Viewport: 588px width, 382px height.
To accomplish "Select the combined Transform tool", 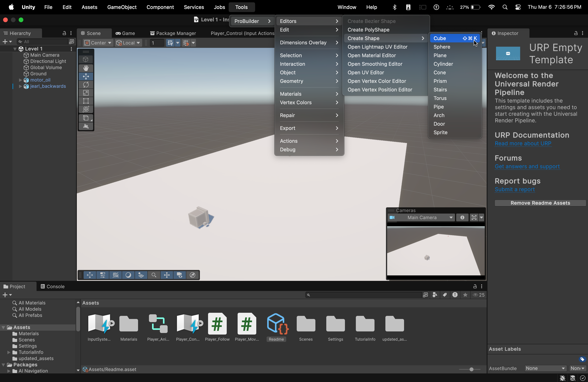I will pos(86,109).
